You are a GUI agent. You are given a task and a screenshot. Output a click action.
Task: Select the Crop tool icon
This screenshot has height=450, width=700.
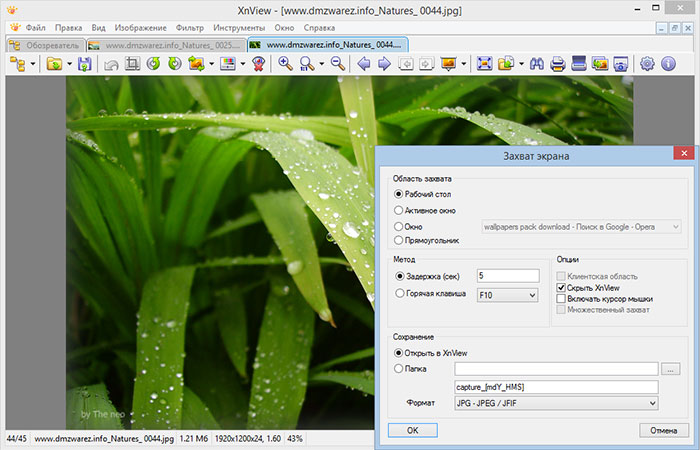[132, 64]
